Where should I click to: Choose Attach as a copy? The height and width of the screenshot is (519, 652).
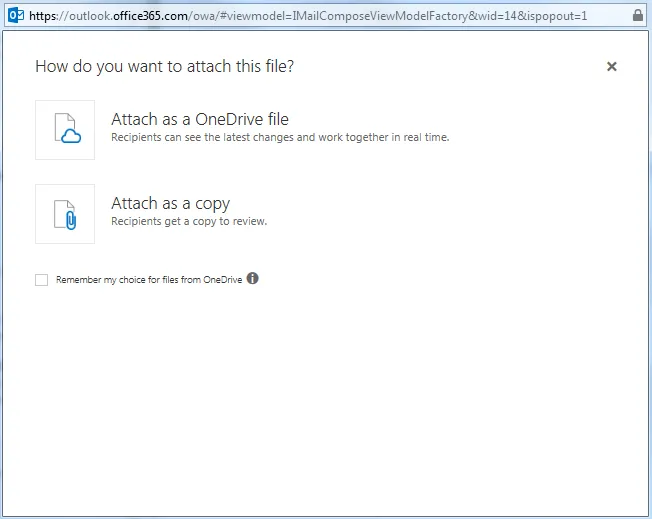pos(170,204)
